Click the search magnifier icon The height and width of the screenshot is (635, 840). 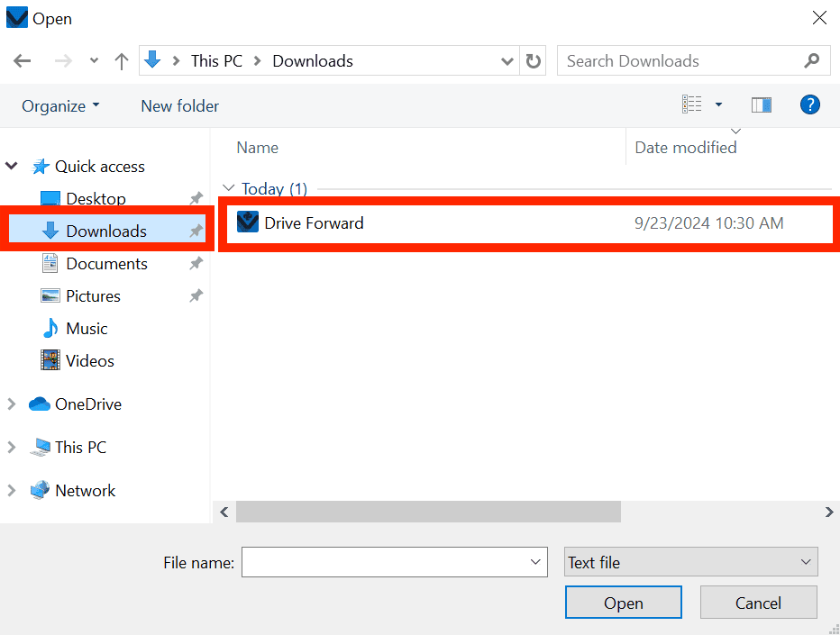point(811,61)
